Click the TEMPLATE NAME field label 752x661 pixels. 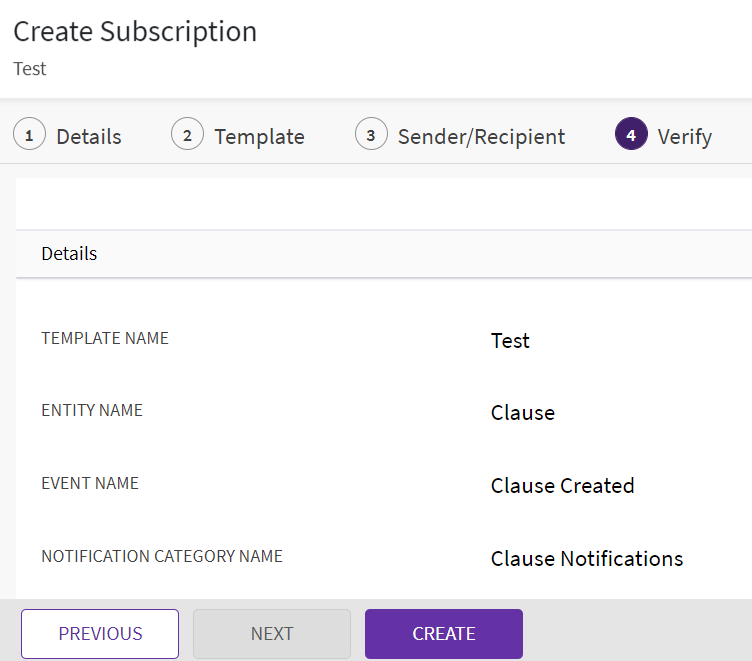click(x=105, y=339)
